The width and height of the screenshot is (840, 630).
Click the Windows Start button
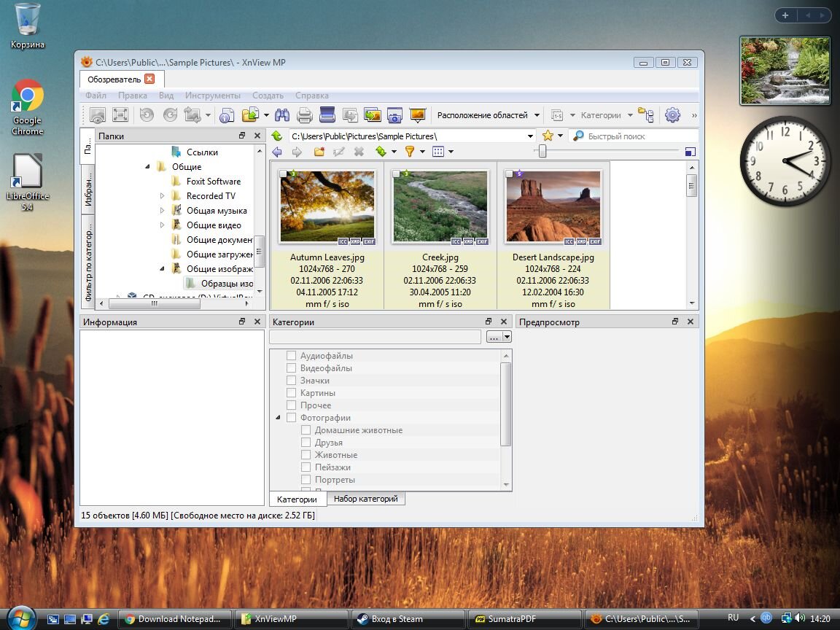pos(20,619)
